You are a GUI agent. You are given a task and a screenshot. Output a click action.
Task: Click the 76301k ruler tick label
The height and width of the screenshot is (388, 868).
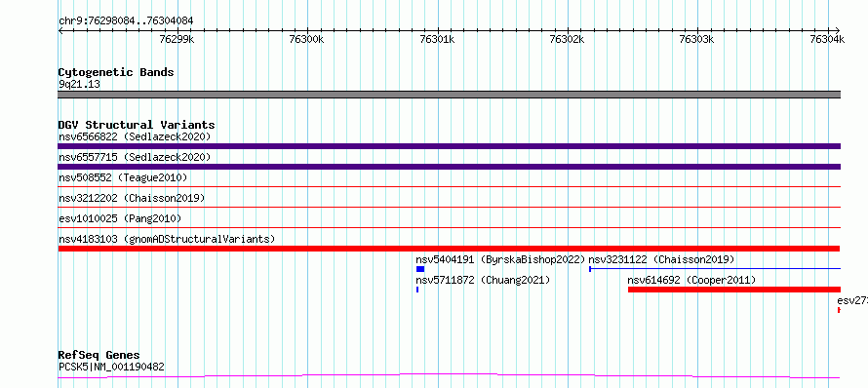(437, 39)
